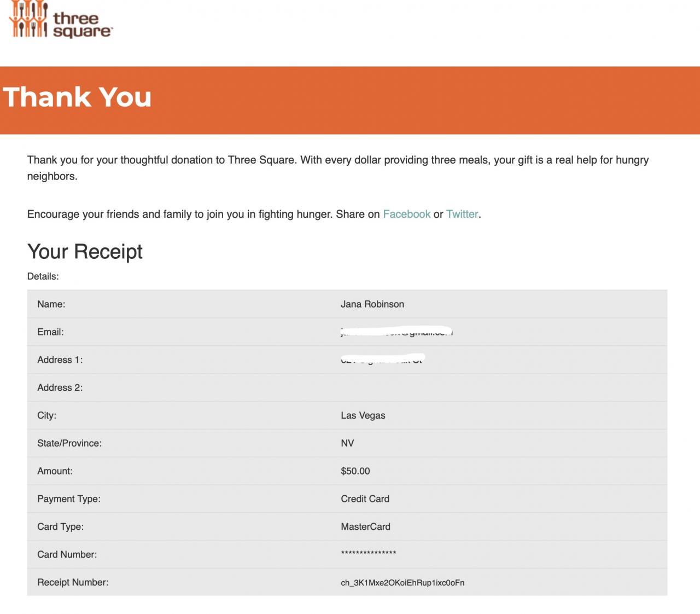Click the redacted Address 1 value

(x=382, y=360)
